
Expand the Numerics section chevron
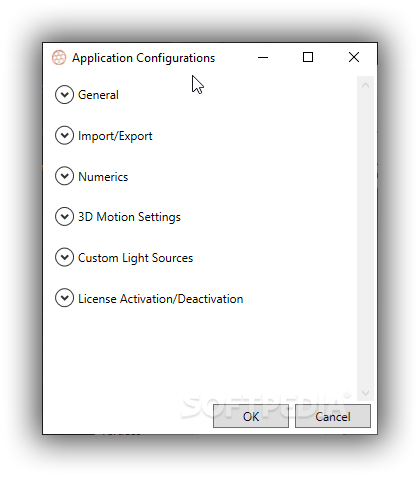tap(64, 176)
